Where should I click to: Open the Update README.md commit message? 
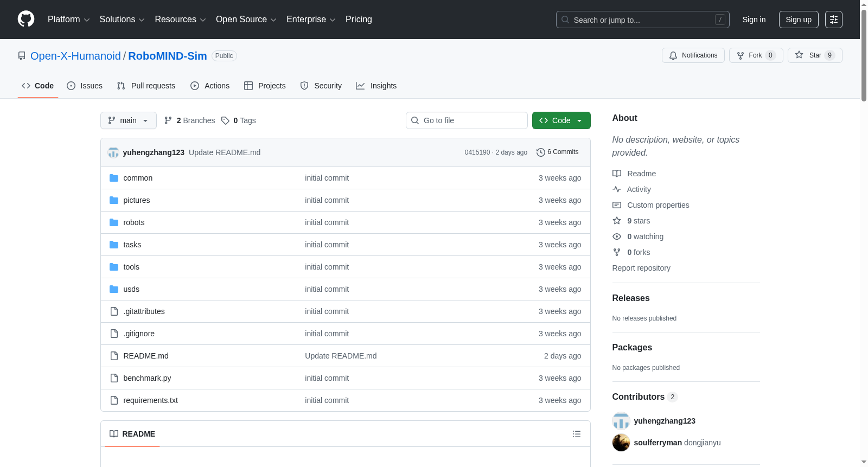point(225,152)
